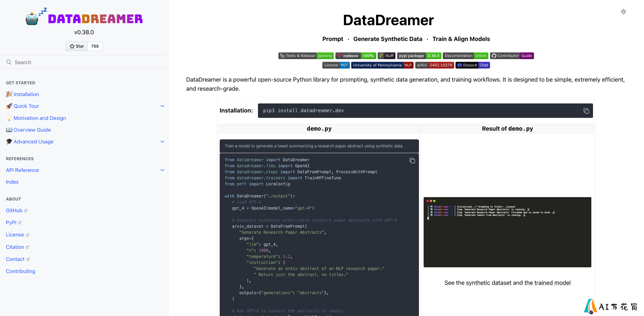This screenshot has height=316, width=644.
Task: Open the GitHub external link
Action: [17, 211]
